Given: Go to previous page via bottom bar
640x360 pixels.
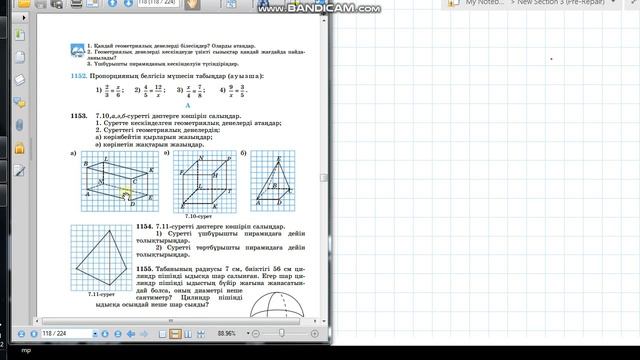Looking at the screenshot, I should [x=34, y=334].
